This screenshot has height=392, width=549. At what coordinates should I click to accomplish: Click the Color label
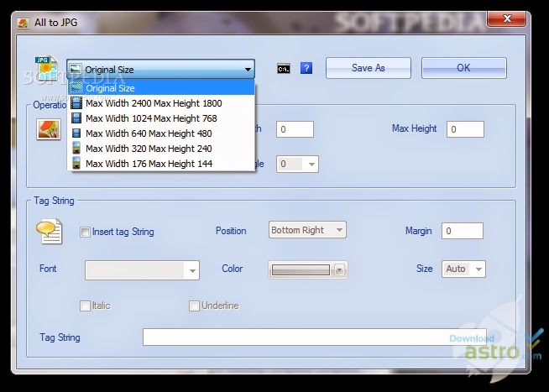pos(233,269)
